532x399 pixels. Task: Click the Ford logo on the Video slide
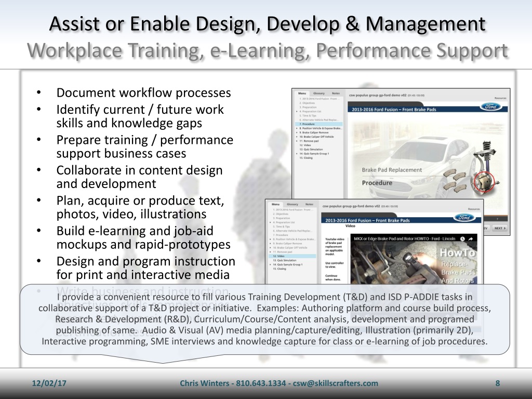pyautogui.click(x=464, y=218)
